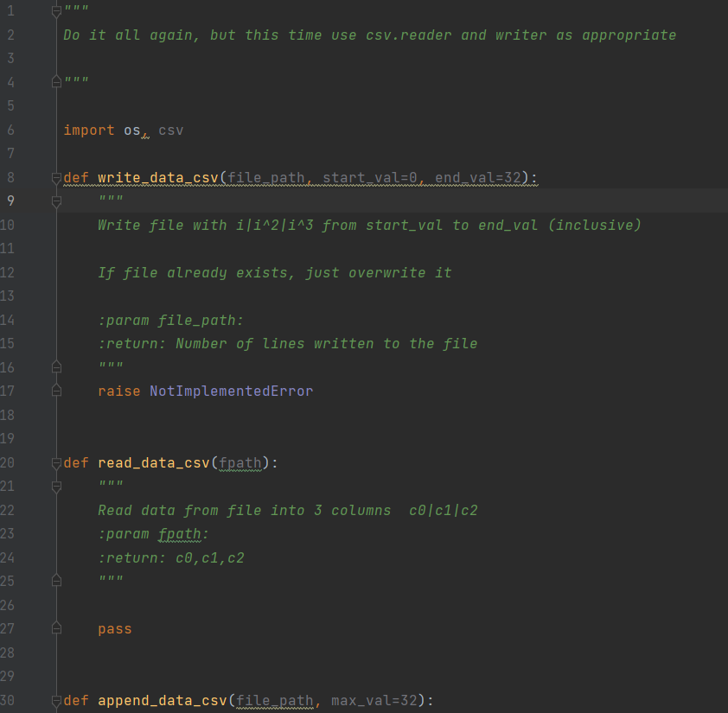Click the fold-end marker on line 27
This screenshot has height=713, width=728.
click(56, 627)
